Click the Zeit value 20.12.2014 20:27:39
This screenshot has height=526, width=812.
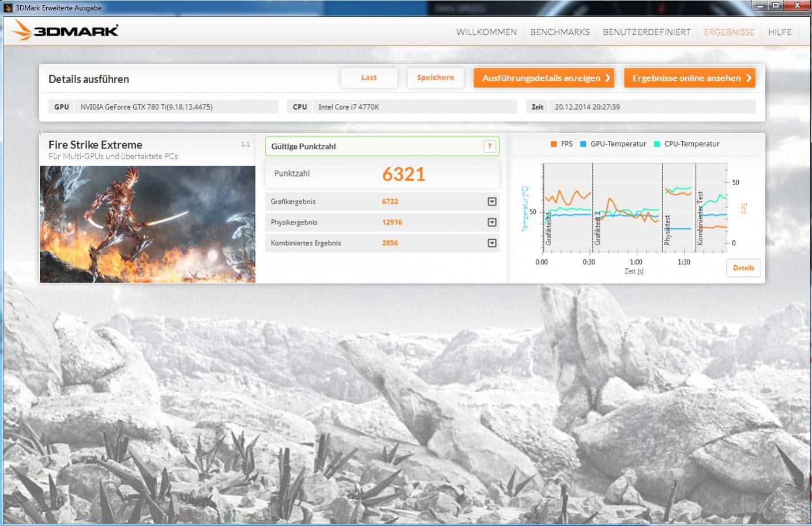click(587, 107)
